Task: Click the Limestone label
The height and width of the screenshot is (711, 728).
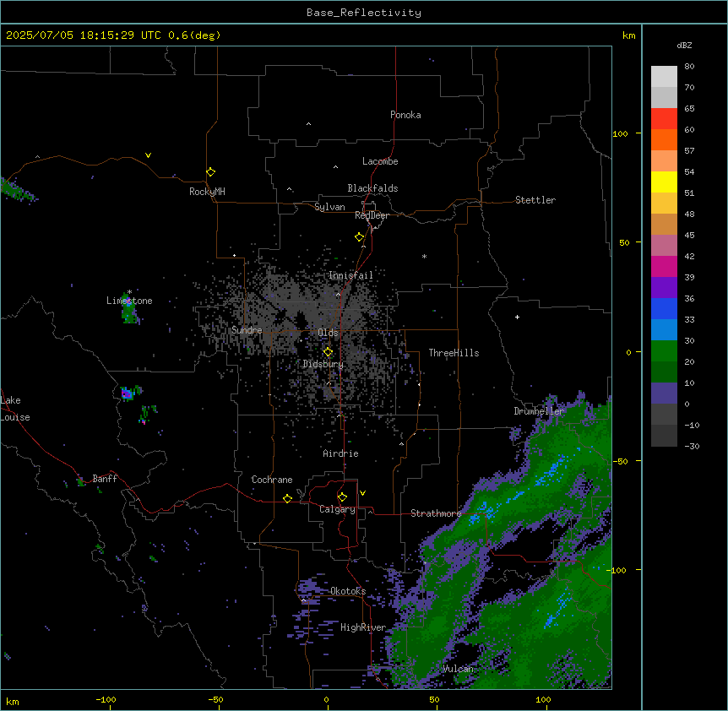Action: click(x=129, y=301)
